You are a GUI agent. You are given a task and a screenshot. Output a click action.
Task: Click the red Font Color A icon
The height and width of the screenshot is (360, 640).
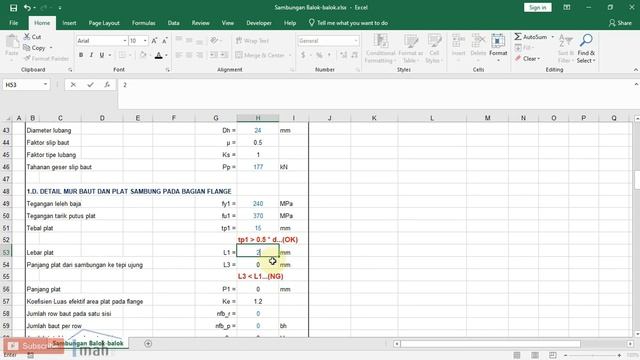(159, 55)
